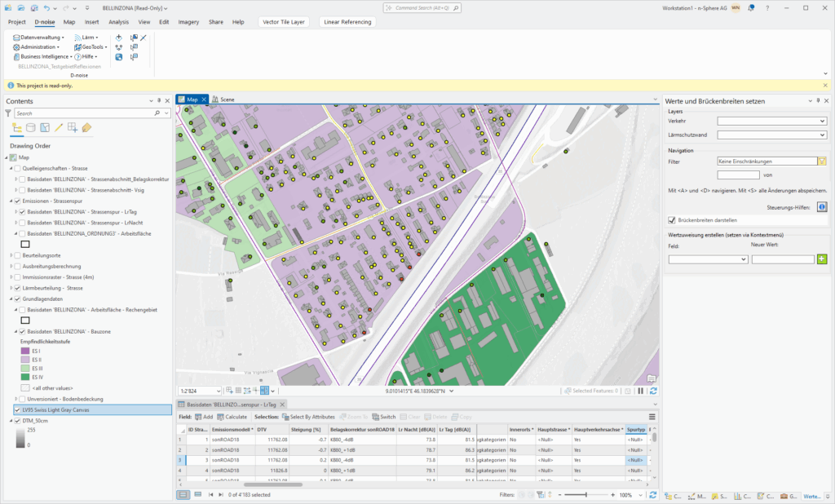This screenshot has height=504, width=835.
Task: Click the Steuerungs-Hilfen info icon
Action: click(x=822, y=207)
